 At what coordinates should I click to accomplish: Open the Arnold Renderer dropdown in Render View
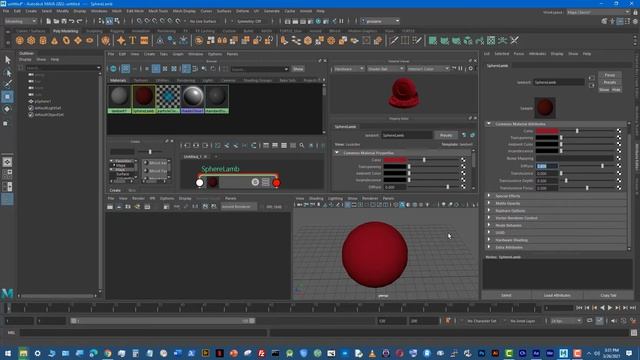(239, 207)
